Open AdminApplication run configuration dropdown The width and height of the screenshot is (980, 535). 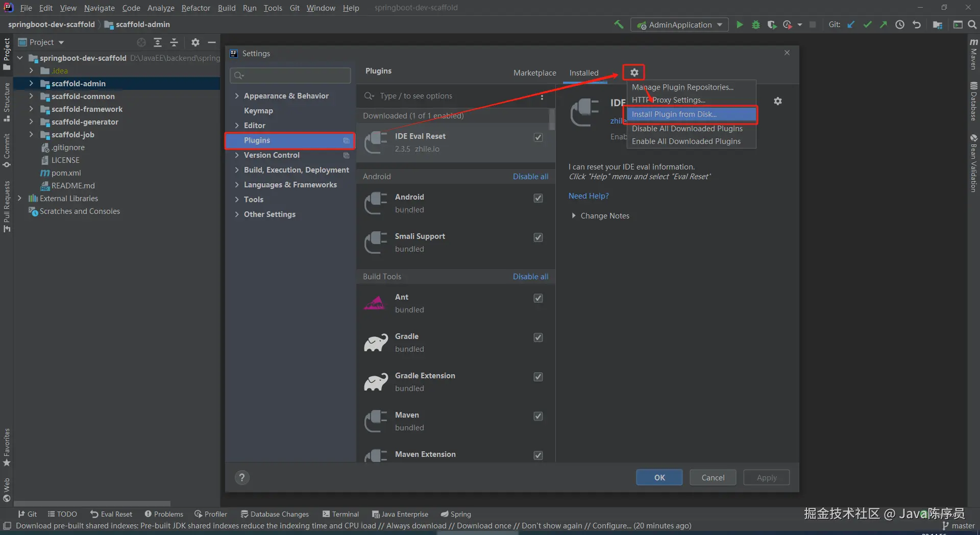point(679,25)
